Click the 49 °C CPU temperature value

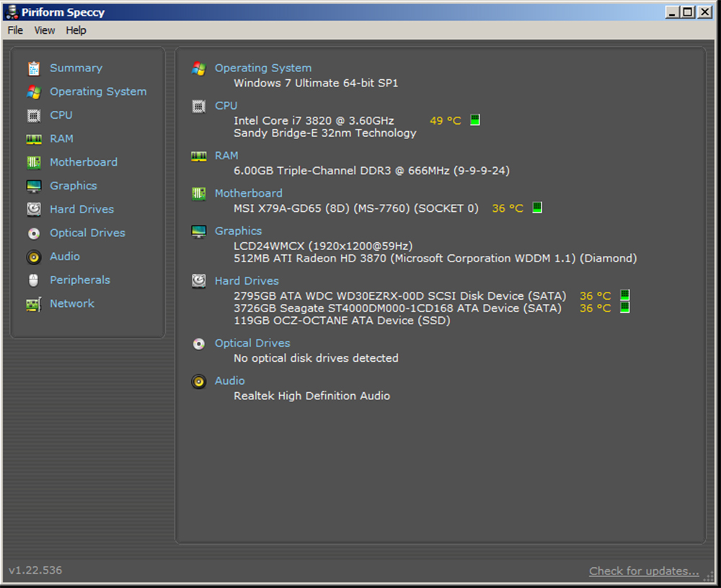[x=445, y=121]
